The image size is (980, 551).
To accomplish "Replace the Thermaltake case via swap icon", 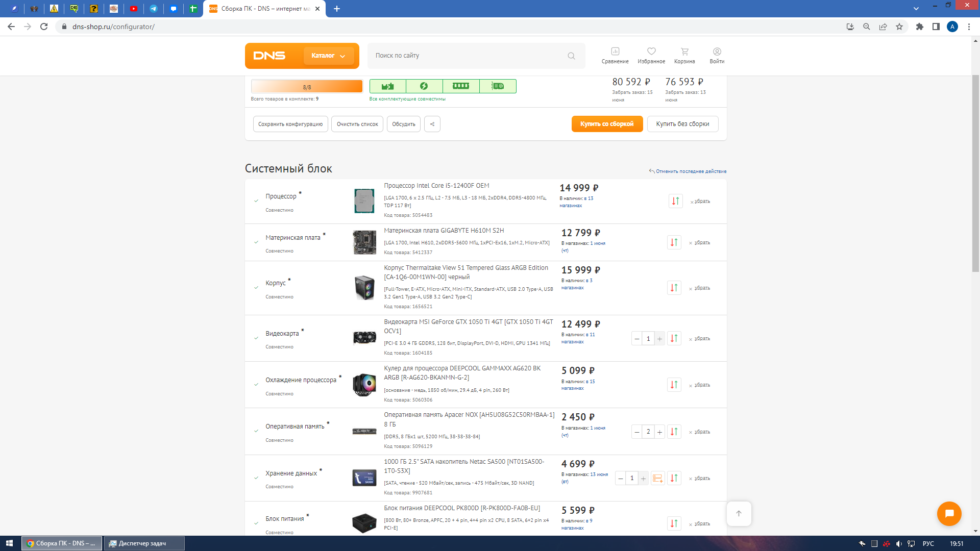I will [x=674, y=288].
